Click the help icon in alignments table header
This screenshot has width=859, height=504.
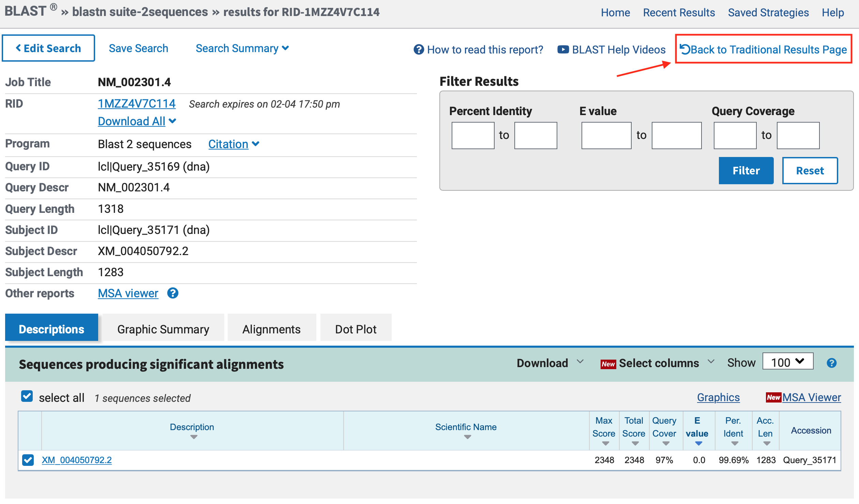point(831,363)
